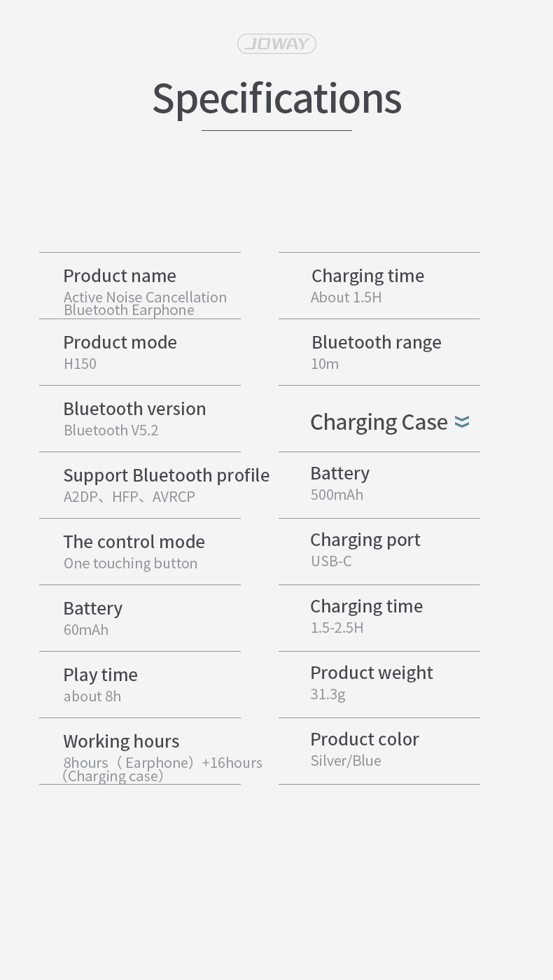This screenshot has height=980, width=553.
Task: Click the Support Bluetooth profile label
Action: click(167, 475)
